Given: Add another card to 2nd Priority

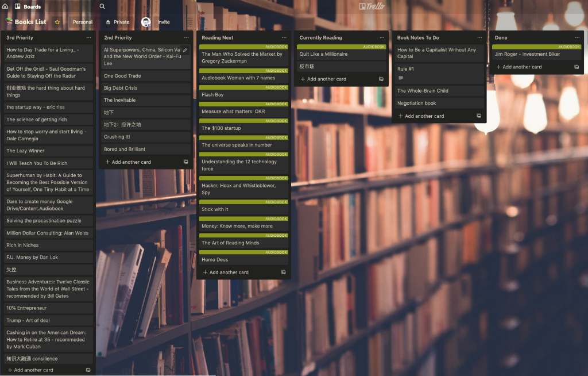Looking at the screenshot, I should click(x=131, y=162).
